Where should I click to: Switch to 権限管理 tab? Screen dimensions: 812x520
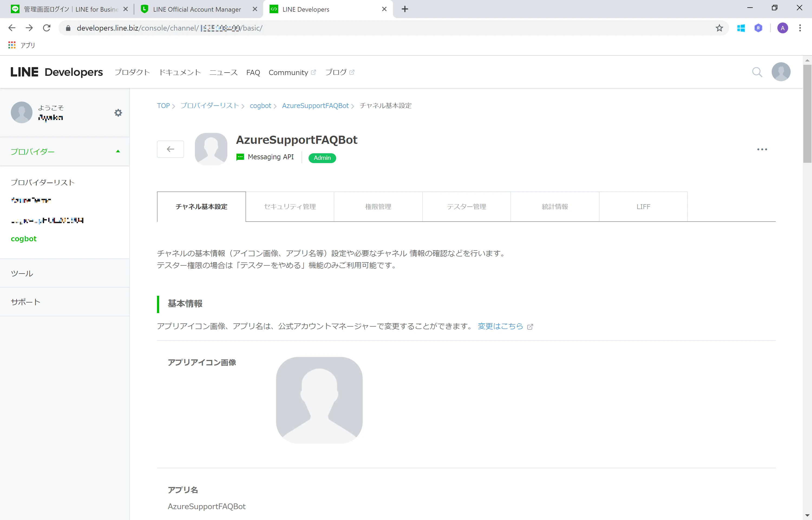point(378,207)
